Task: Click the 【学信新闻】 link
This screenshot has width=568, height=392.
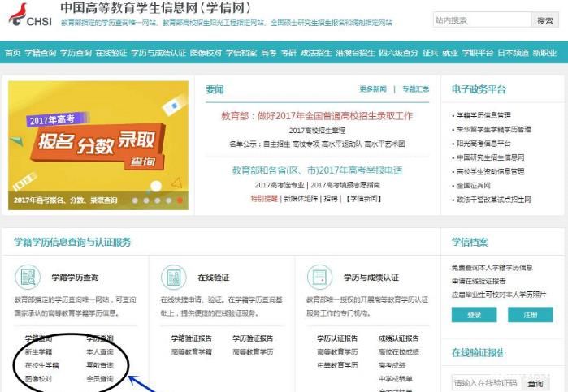Action: 363,198
